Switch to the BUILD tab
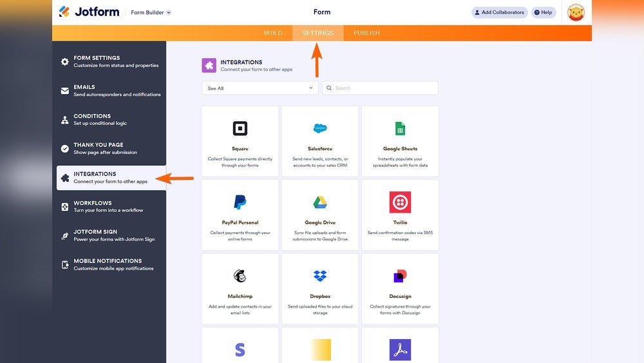644x363 pixels. tap(273, 33)
